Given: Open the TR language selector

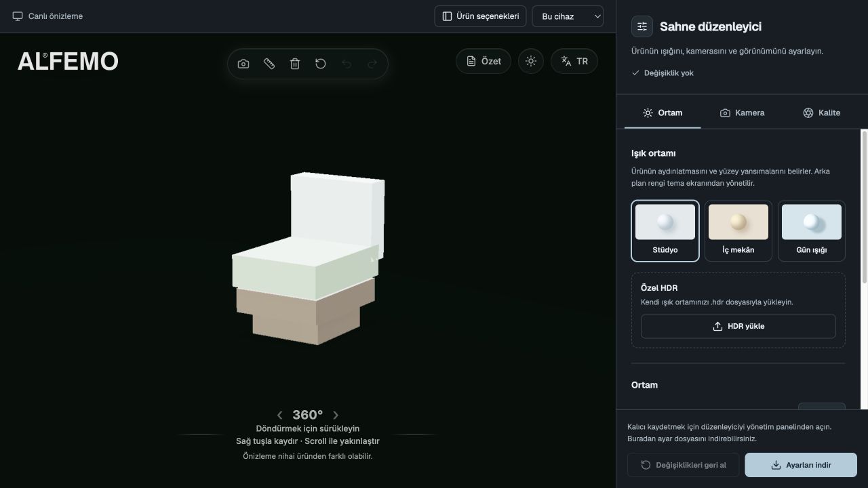Looking at the screenshot, I should click(x=574, y=61).
